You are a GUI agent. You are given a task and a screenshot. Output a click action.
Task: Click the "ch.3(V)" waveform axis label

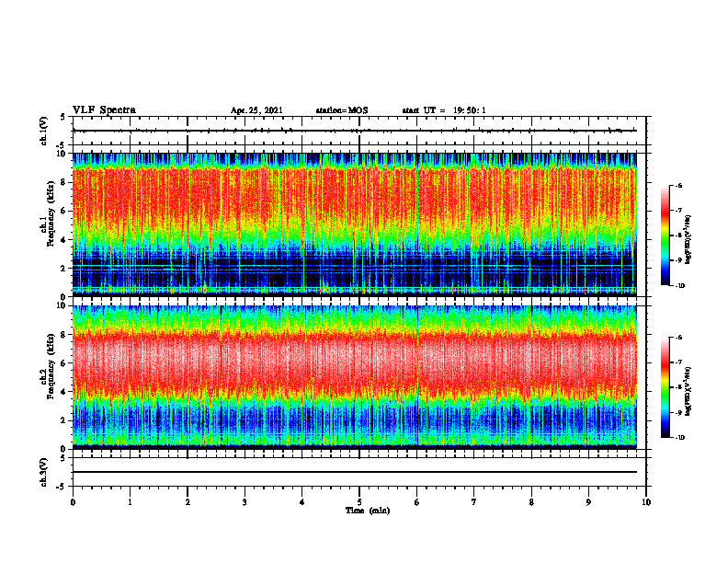pyautogui.click(x=44, y=472)
